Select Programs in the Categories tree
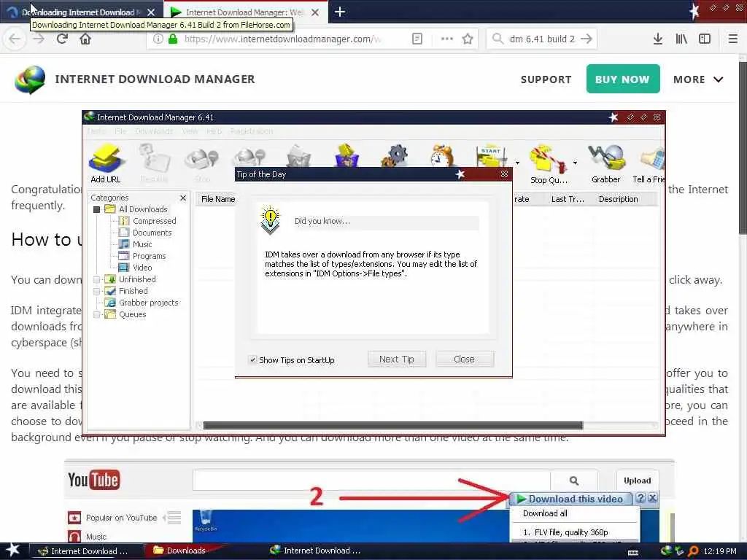 pyautogui.click(x=149, y=256)
